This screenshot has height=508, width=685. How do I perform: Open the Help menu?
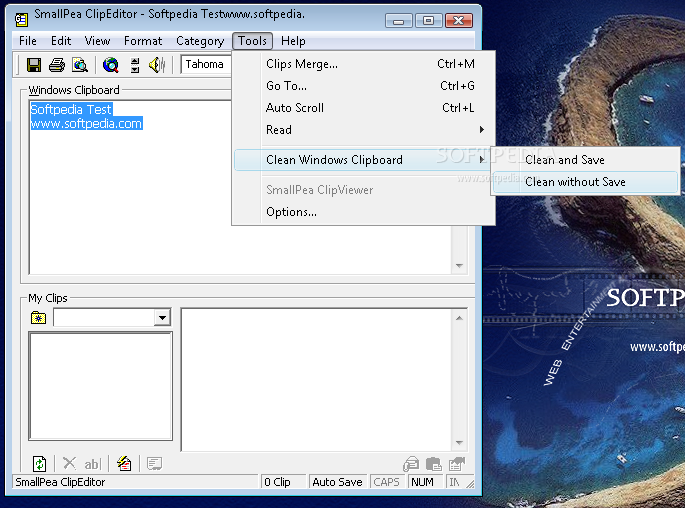pos(293,41)
